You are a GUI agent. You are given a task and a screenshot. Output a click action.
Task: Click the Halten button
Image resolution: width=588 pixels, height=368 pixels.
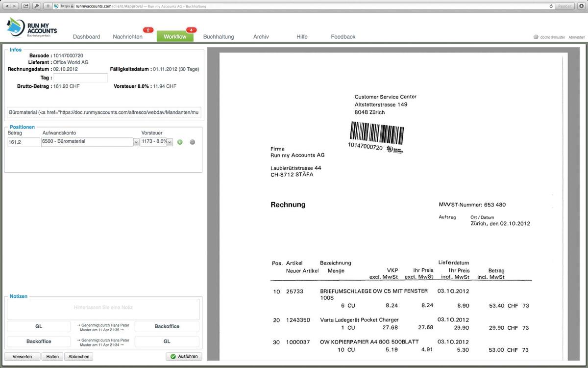click(52, 356)
